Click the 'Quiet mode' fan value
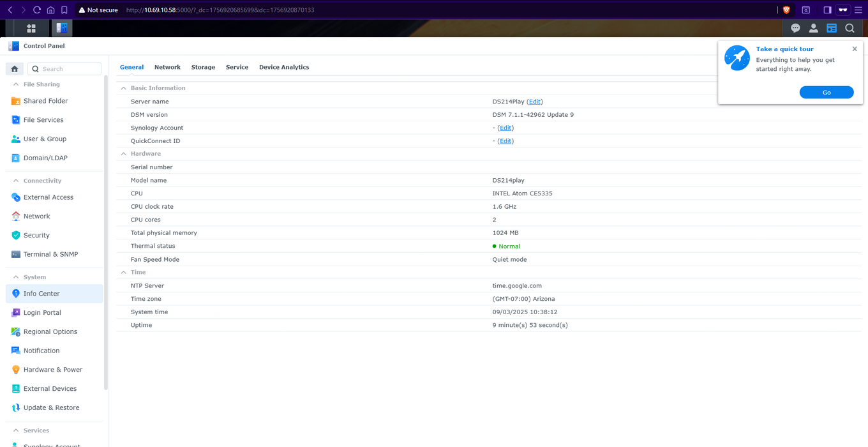 (509, 259)
